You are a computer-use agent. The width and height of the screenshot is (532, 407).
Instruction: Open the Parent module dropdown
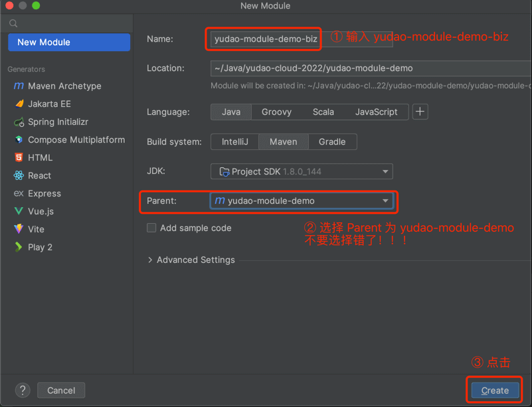point(302,201)
